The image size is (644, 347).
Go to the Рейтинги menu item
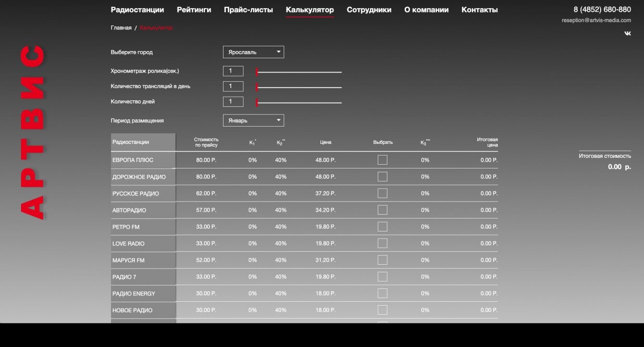[194, 10]
